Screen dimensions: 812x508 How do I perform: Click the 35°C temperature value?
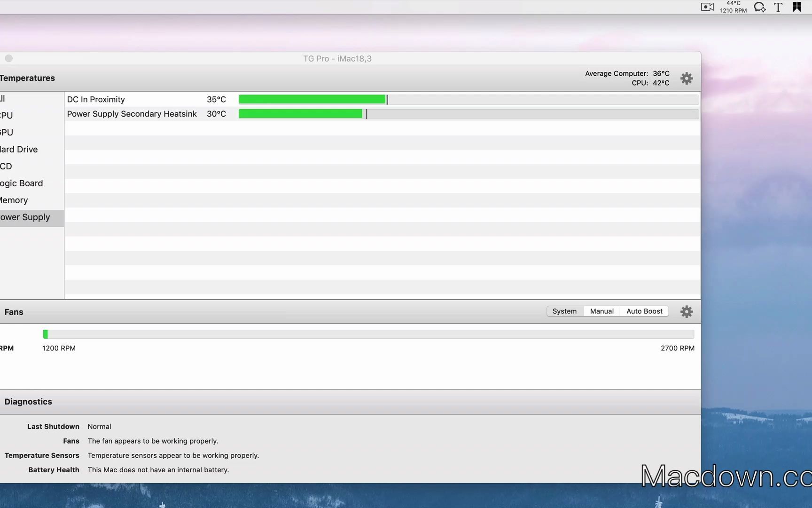pyautogui.click(x=216, y=99)
